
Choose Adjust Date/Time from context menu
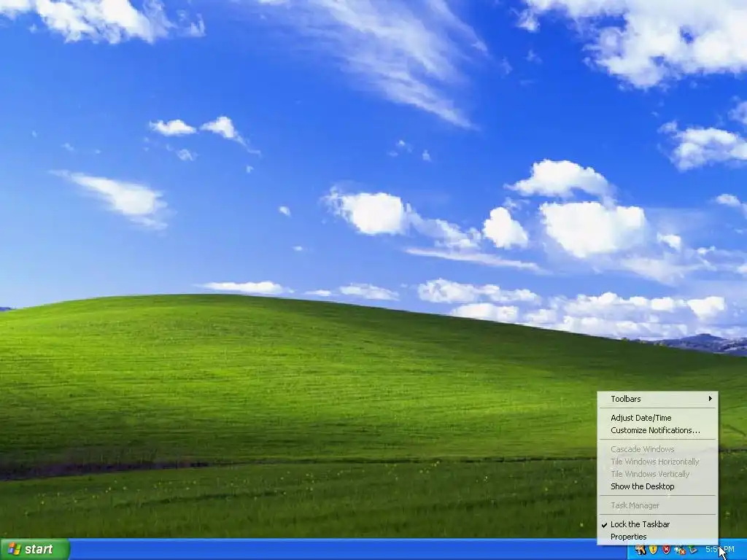tap(657, 418)
